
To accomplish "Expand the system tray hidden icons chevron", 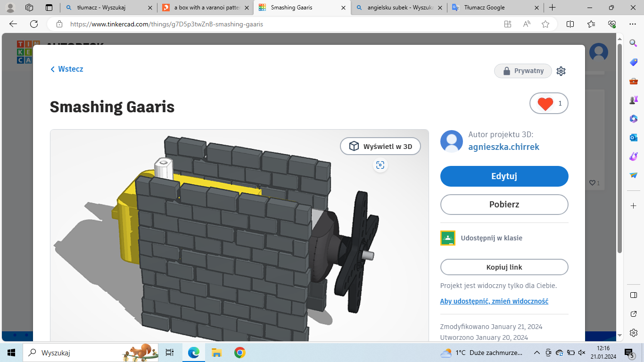I will pos(537,353).
